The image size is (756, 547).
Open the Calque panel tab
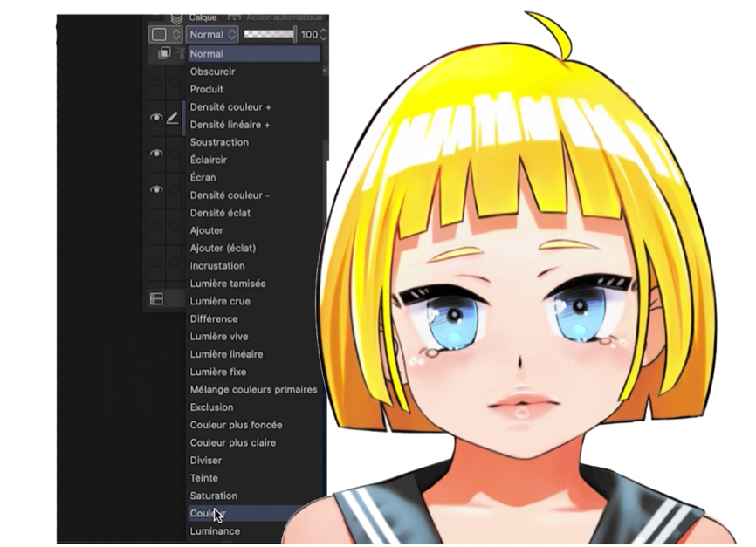point(203,17)
